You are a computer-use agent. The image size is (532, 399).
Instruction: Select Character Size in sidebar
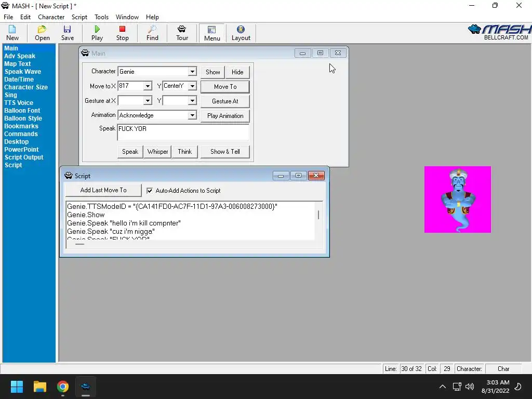(x=26, y=87)
